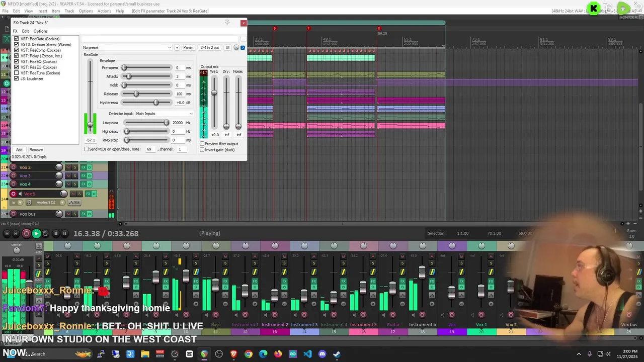Toggle the repeat/loop transport button
This screenshot has height=362, width=644.
46,233
